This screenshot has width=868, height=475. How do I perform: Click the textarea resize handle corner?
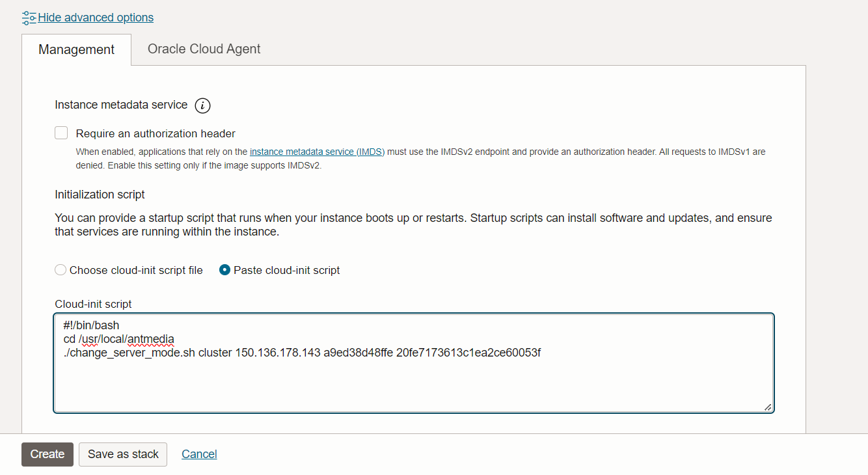768,407
